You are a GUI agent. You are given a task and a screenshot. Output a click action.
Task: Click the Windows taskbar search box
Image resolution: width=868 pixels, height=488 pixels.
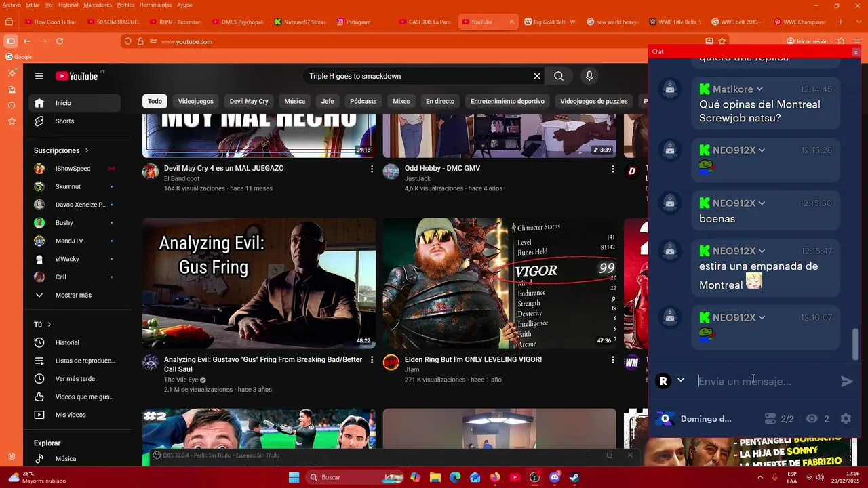355,477
